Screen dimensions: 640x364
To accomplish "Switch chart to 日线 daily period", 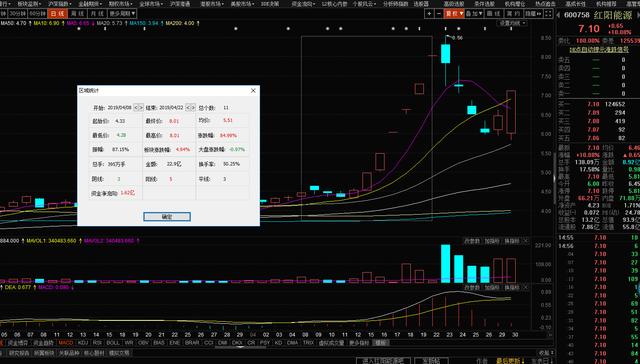I will (57, 13).
